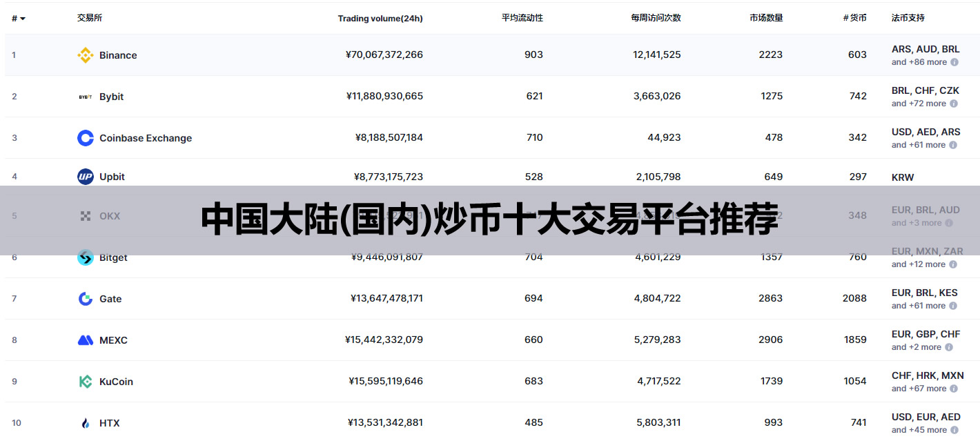The height and width of the screenshot is (441, 980).
Task: Expand Bitget's 'and +12 more' fiat list
Action: tap(919, 264)
